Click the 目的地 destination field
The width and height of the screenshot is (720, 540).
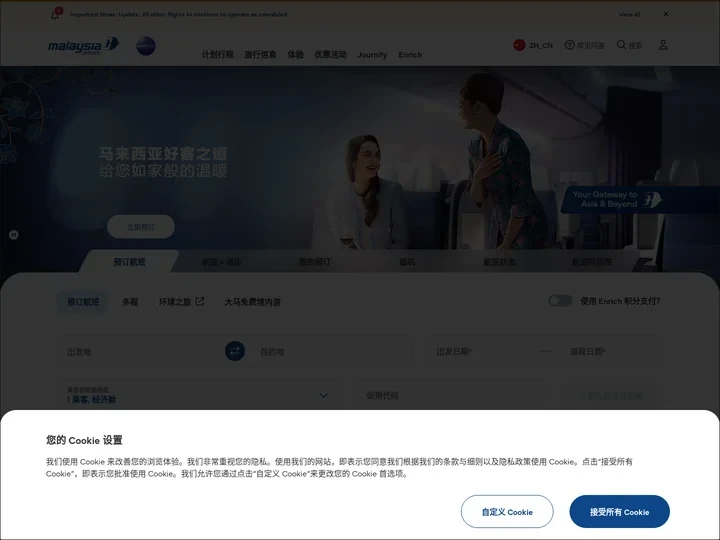[332, 352]
